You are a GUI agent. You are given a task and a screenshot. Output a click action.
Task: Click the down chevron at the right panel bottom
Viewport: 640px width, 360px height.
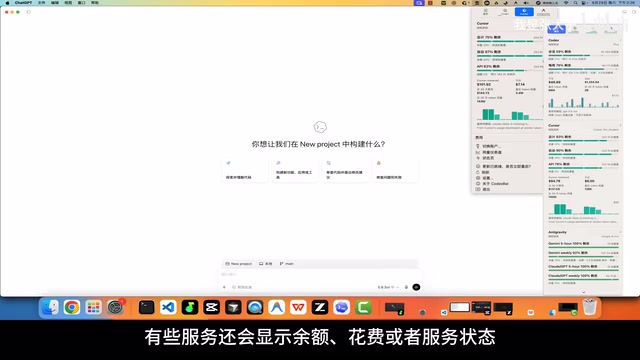(583, 292)
